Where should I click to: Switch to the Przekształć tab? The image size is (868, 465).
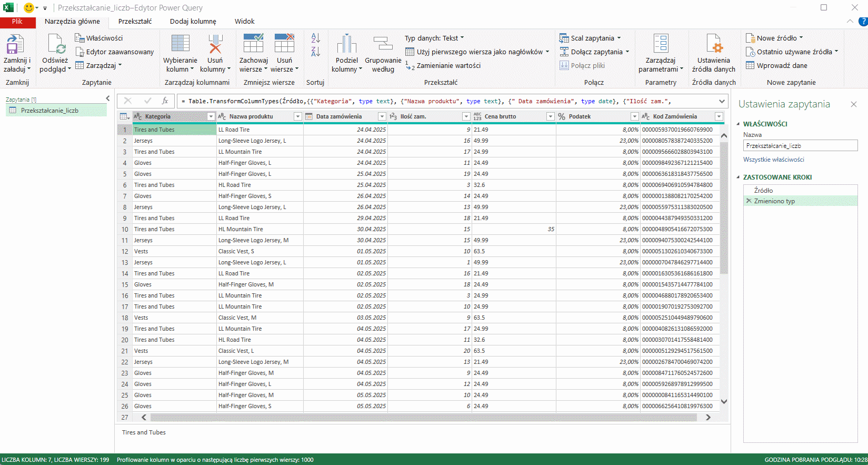[x=135, y=22]
